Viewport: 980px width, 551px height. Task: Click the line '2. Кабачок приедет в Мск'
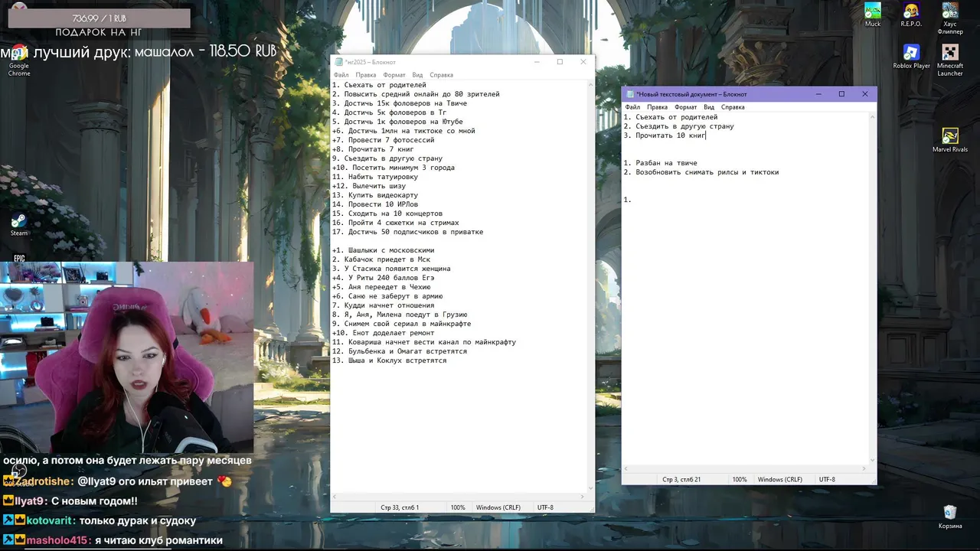click(x=381, y=259)
